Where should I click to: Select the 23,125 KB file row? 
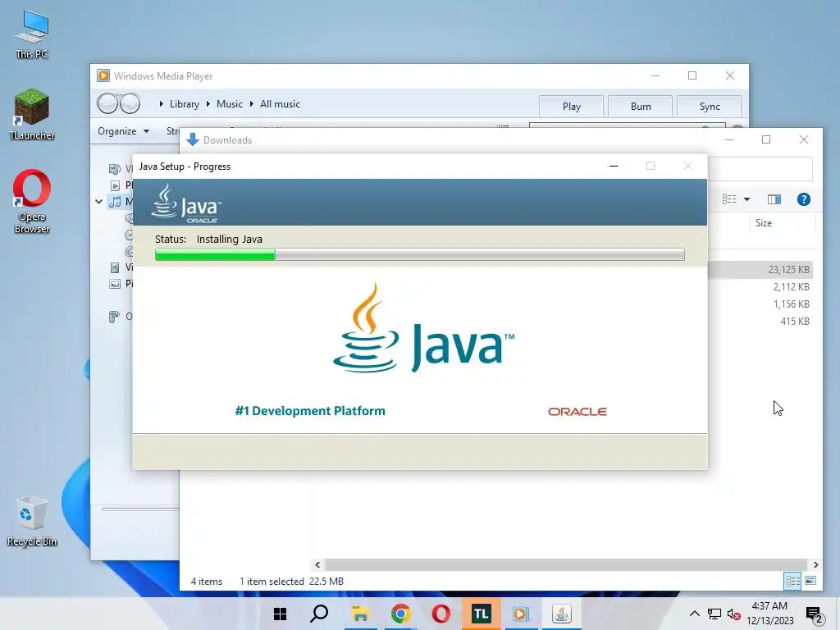[x=760, y=269]
